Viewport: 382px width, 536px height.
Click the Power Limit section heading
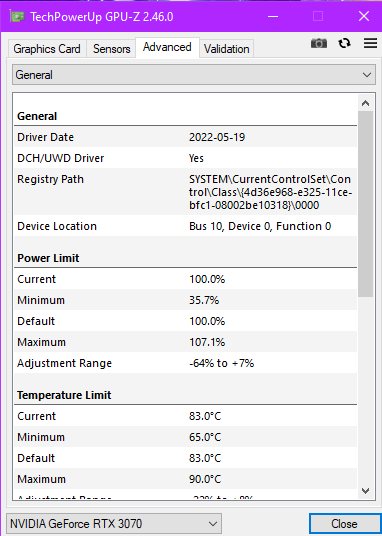tap(48, 258)
